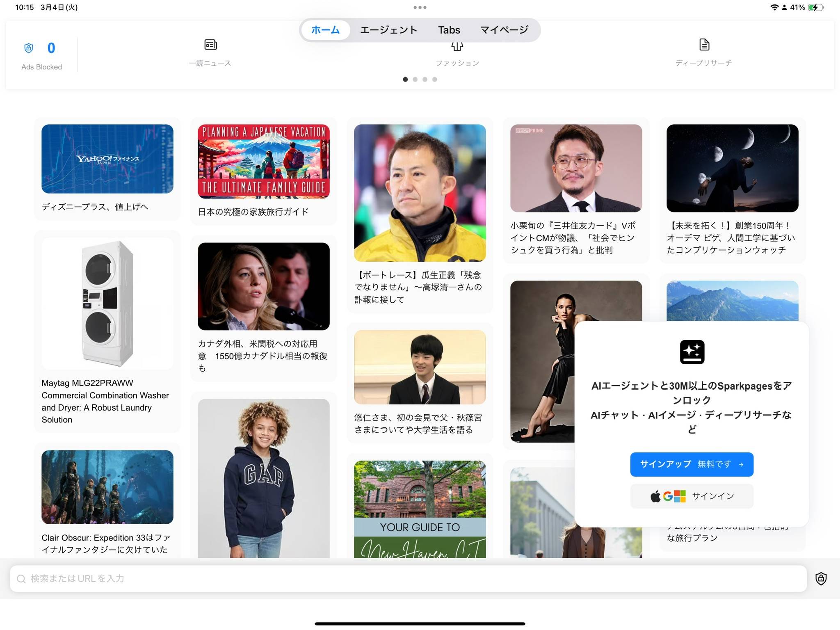Select the ファッション shortcut label
The image size is (840, 630).
[457, 63]
